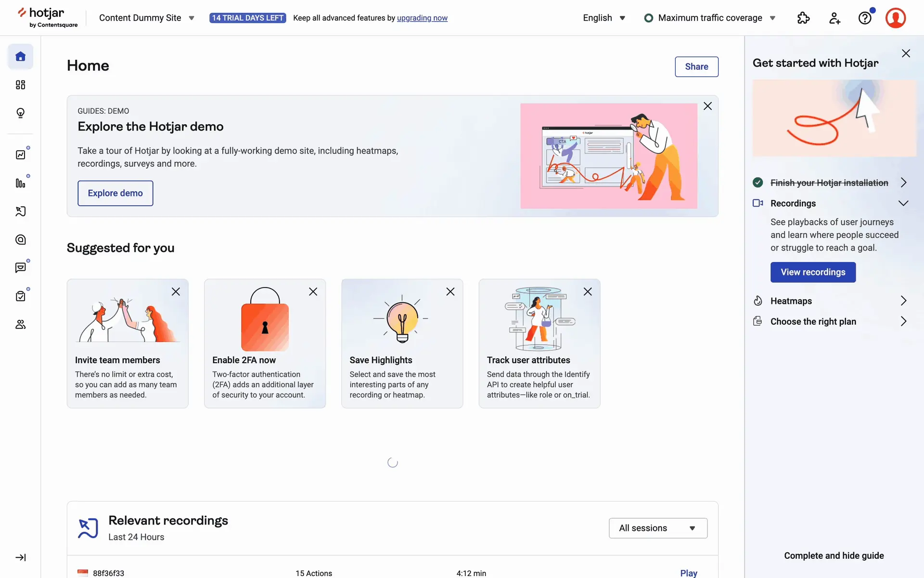
Task: Open the Content Dummy Site dropdown
Action: pos(146,18)
